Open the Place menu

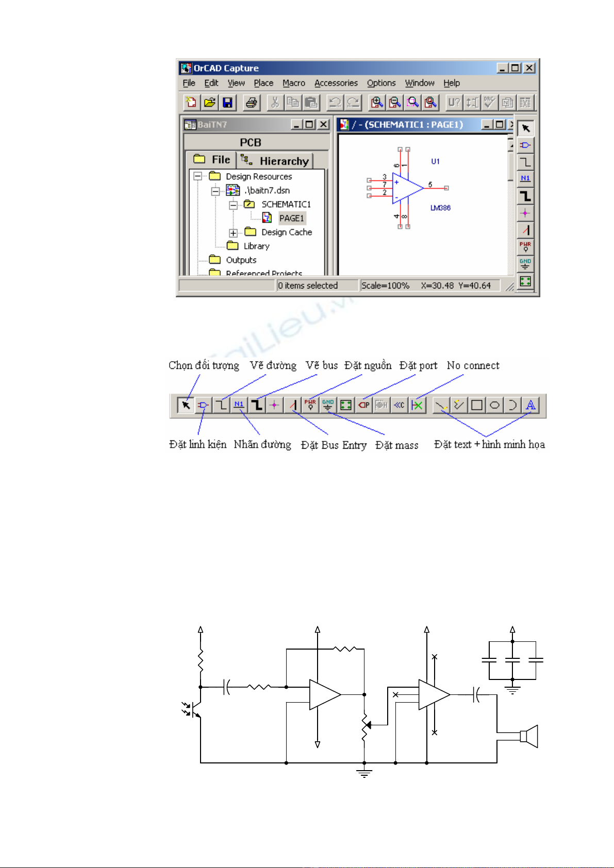point(263,83)
